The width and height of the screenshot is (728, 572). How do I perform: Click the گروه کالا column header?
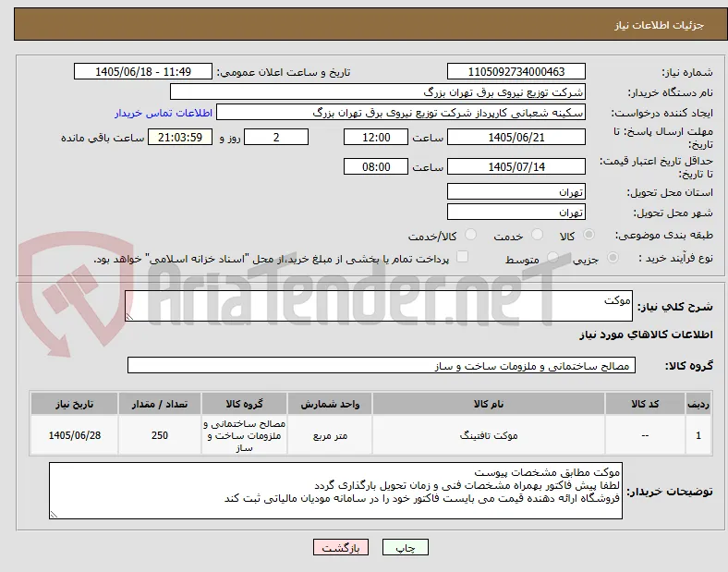tap(244, 404)
